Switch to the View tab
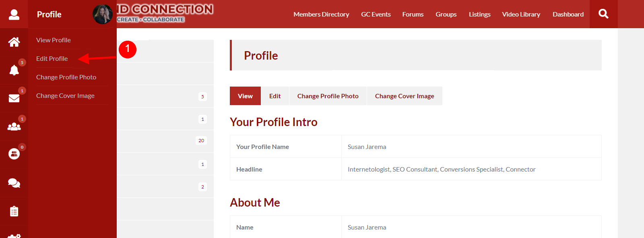 point(245,96)
